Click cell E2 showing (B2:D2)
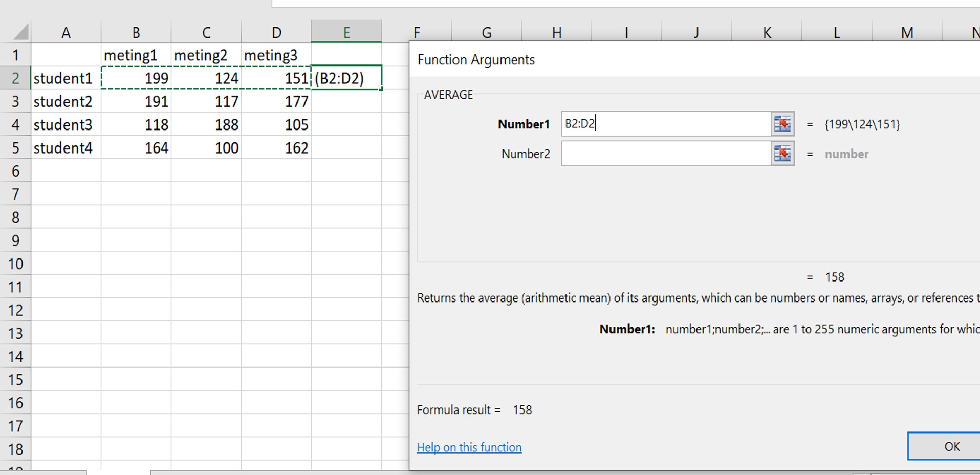This screenshot has width=980, height=475. 346,78
